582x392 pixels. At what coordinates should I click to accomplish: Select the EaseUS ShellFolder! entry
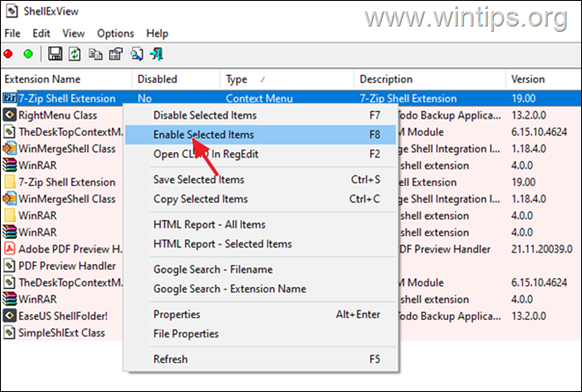click(x=63, y=316)
